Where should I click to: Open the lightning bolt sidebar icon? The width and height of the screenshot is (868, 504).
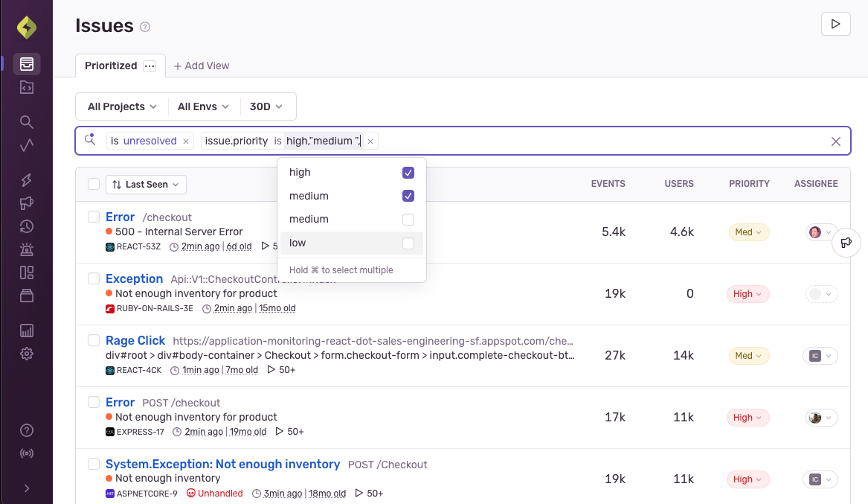click(27, 180)
